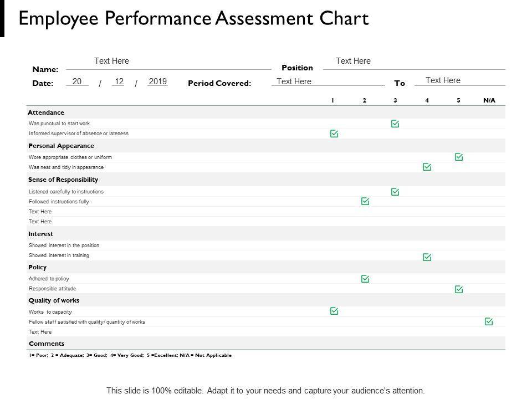Click the 'Listened carefully to instructions' checkmark
The image size is (532, 399).
[395, 192]
